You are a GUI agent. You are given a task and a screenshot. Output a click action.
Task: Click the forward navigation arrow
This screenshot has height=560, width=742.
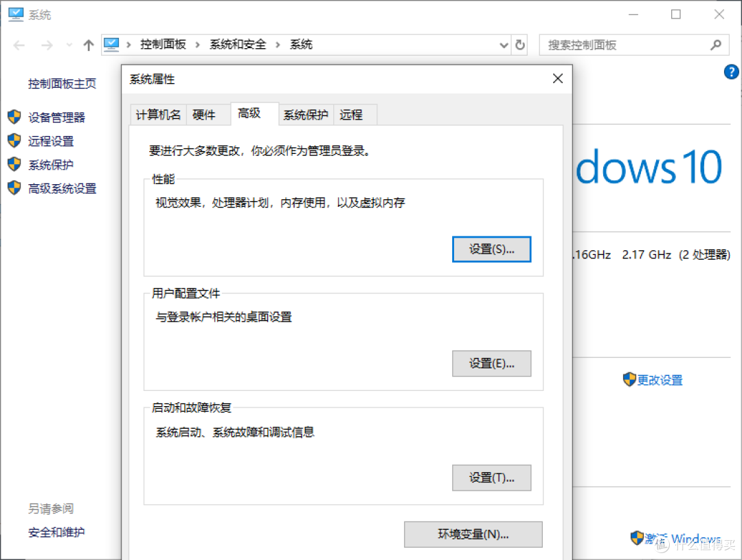click(x=47, y=45)
